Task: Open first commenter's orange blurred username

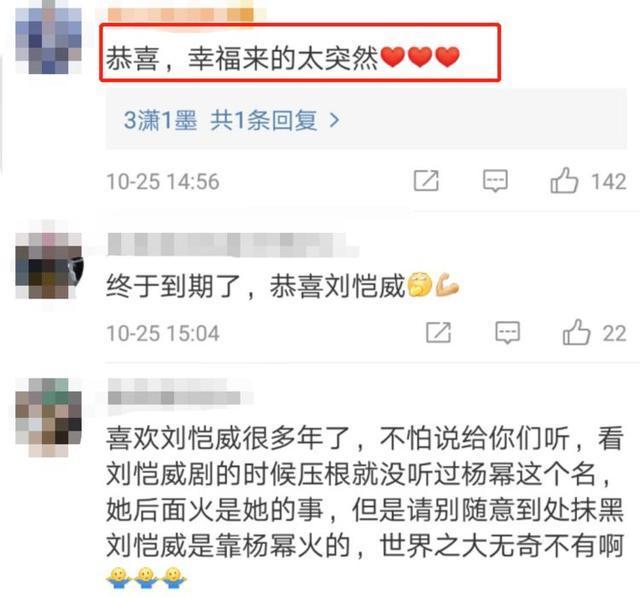Action: pyautogui.click(x=180, y=13)
